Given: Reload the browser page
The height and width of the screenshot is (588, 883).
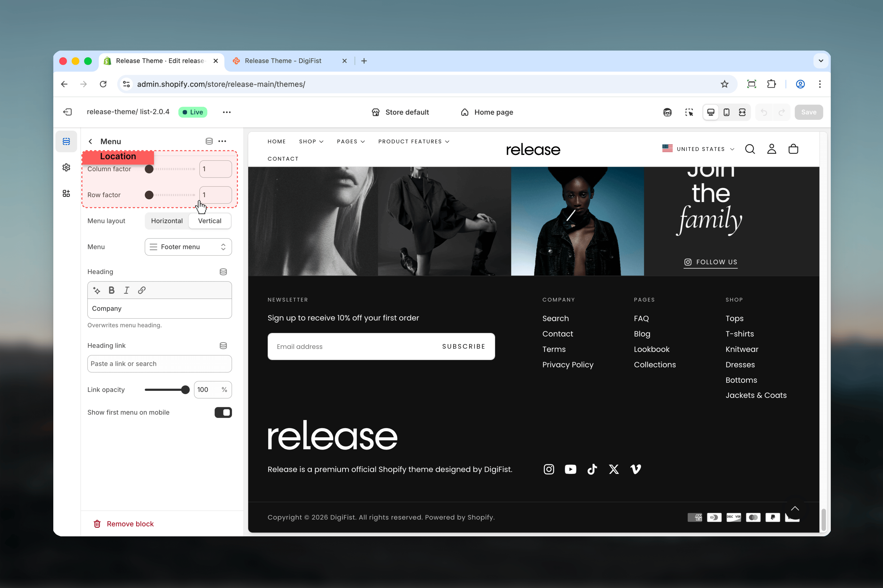Looking at the screenshot, I should point(103,84).
